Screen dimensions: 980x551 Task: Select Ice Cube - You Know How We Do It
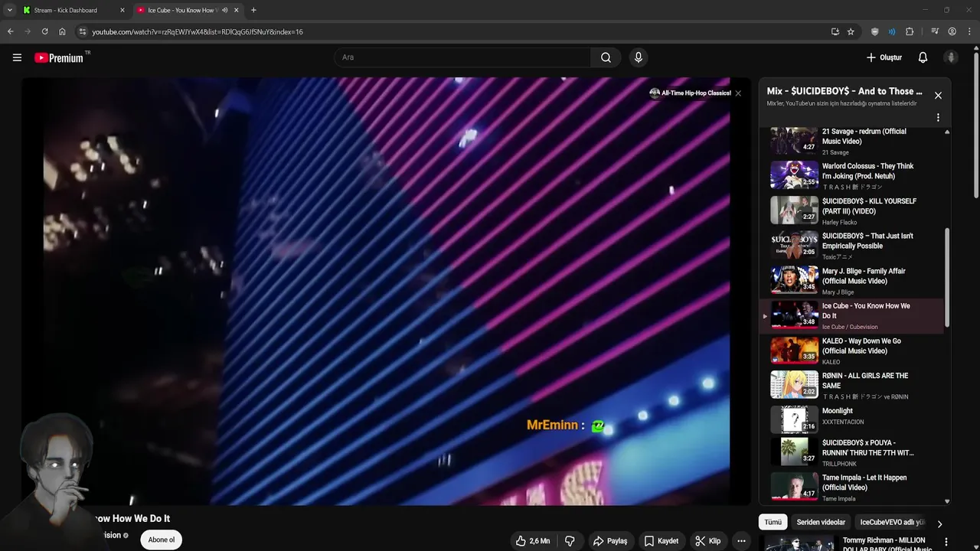coord(851,316)
